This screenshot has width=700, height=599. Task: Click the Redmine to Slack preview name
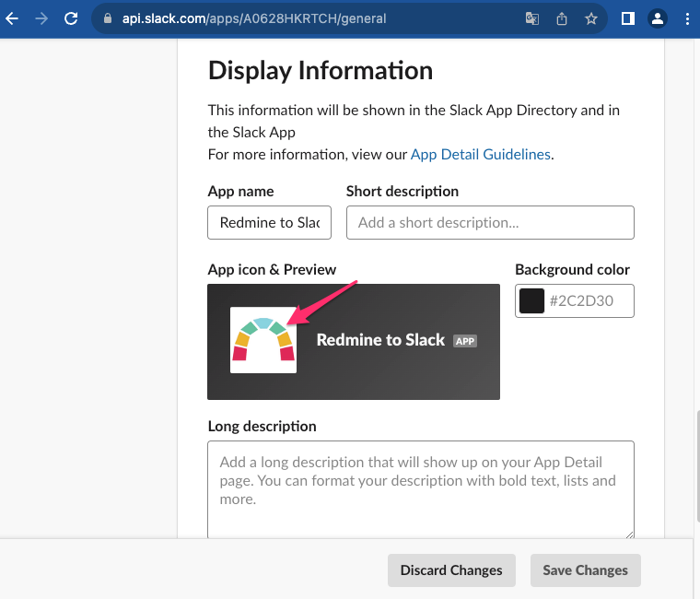pyautogui.click(x=380, y=340)
